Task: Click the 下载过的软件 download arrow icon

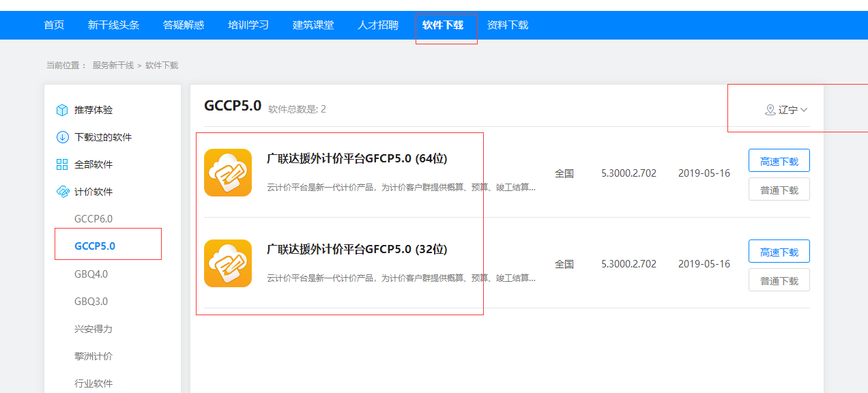Action: (x=62, y=137)
